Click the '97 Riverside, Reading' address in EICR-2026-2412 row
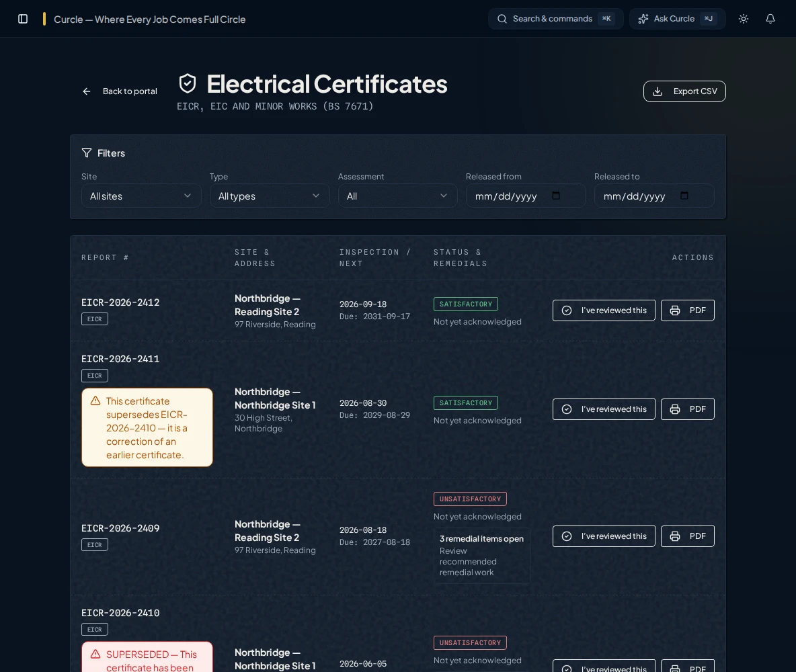The height and width of the screenshot is (672, 796). coord(275,325)
